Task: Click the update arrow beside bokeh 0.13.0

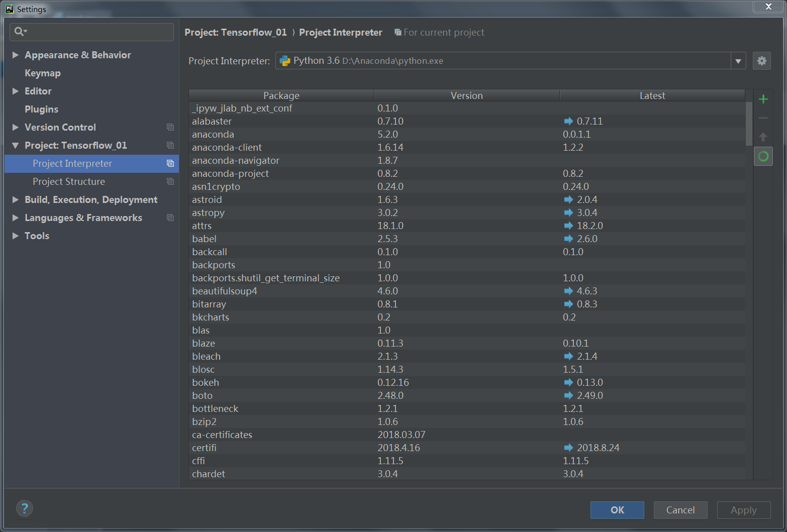Action: [568, 382]
